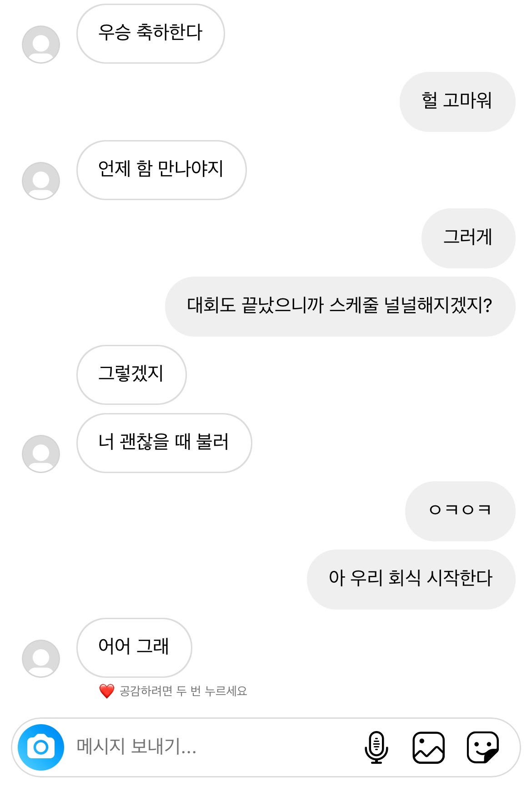
Task: Tap avatar beside '너 괜찮을 때 불러' message
Action: (41, 454)
